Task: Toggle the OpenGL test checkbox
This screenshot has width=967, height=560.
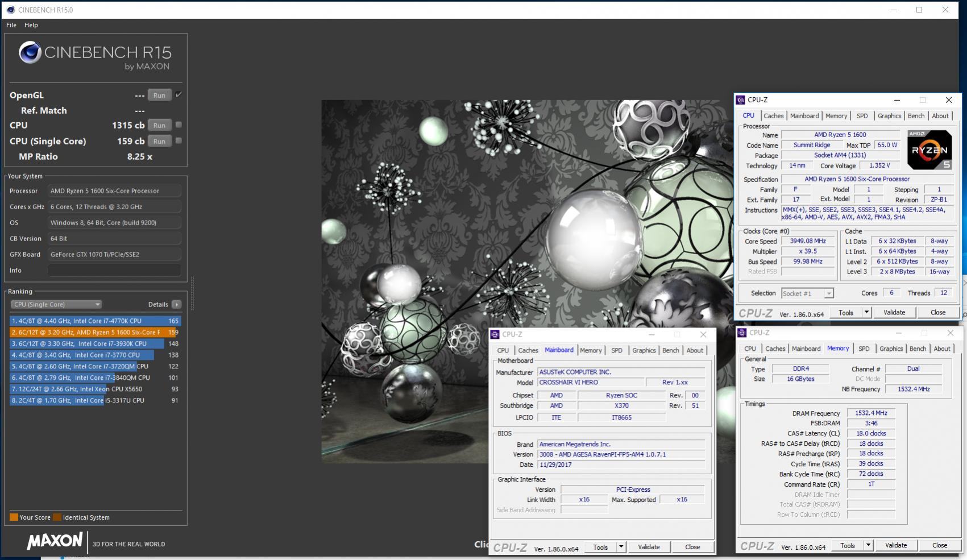Action: (179, 95)
